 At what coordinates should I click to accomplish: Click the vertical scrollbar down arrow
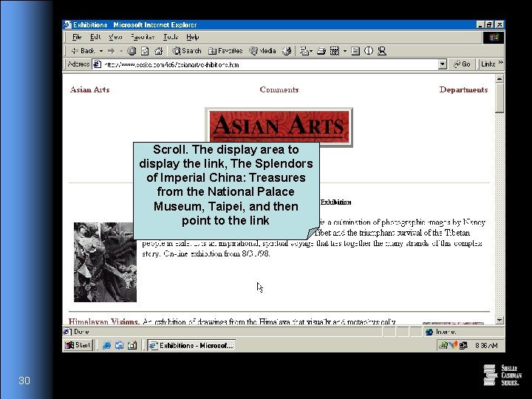coord(499,320)
